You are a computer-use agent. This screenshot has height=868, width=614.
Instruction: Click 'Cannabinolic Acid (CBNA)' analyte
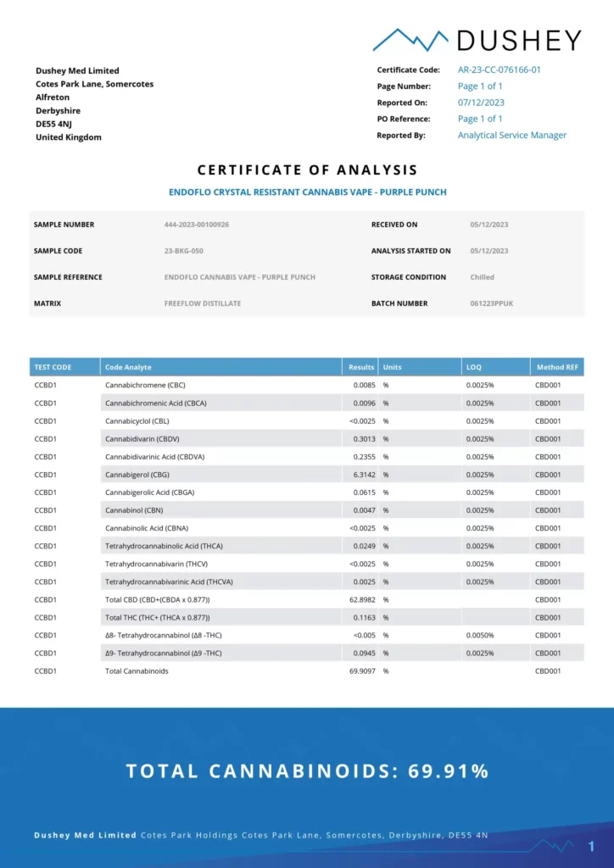click(147, 528)
